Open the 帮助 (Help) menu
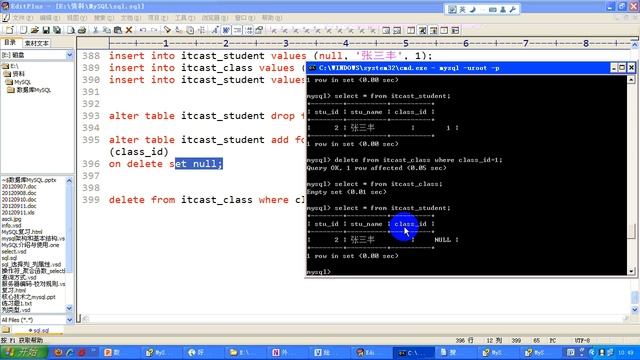The width and height of the screenshot is (640, 360). pos(272,18)
